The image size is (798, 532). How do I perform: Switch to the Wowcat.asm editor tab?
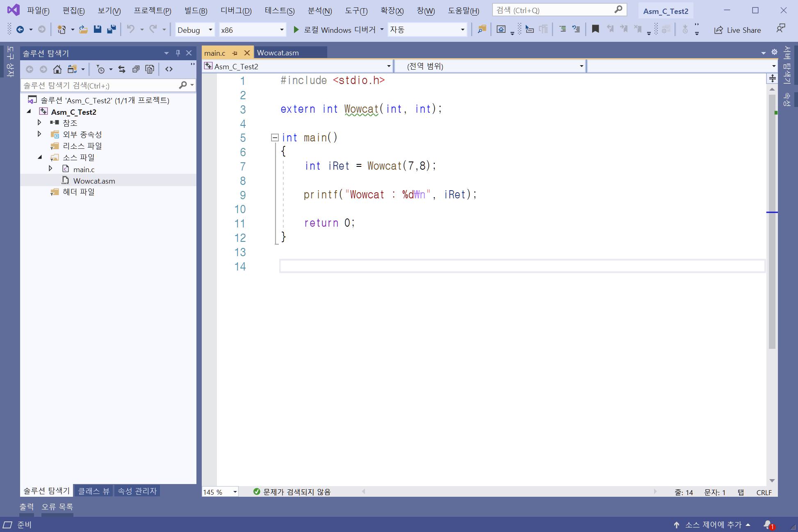[x=278, y=53]
